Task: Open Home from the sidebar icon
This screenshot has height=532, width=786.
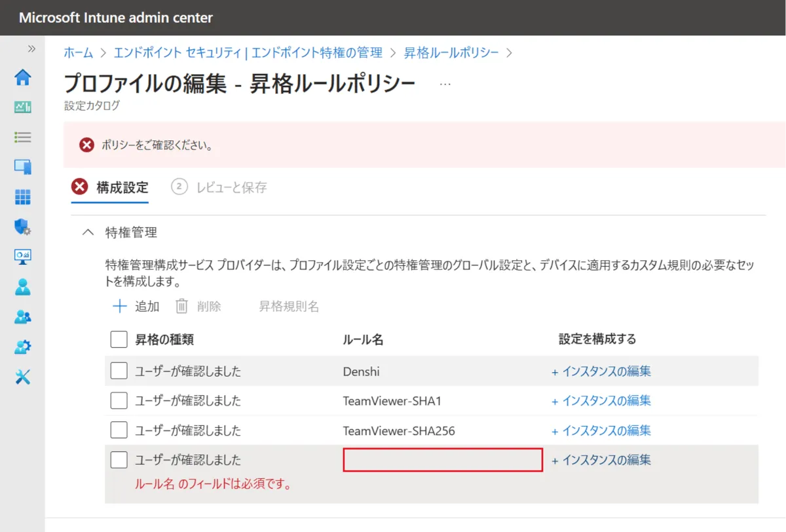Action: pyautogui.click(x=23, y=77)
